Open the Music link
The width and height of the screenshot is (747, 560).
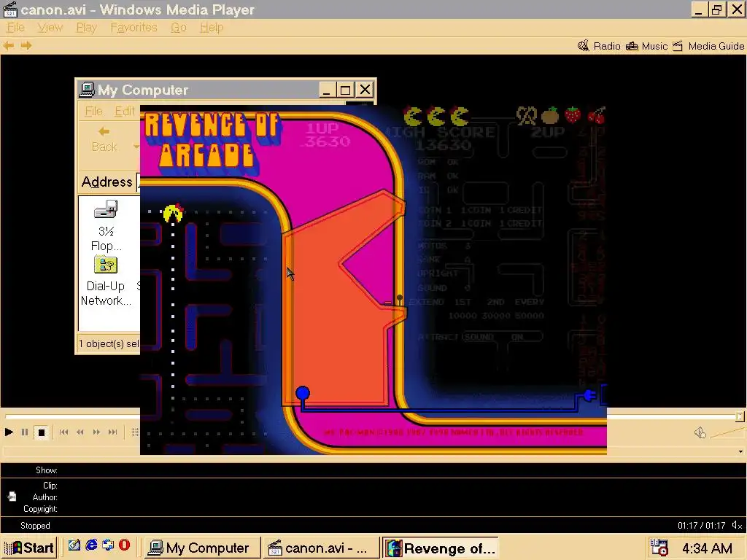tap(646, 46)
